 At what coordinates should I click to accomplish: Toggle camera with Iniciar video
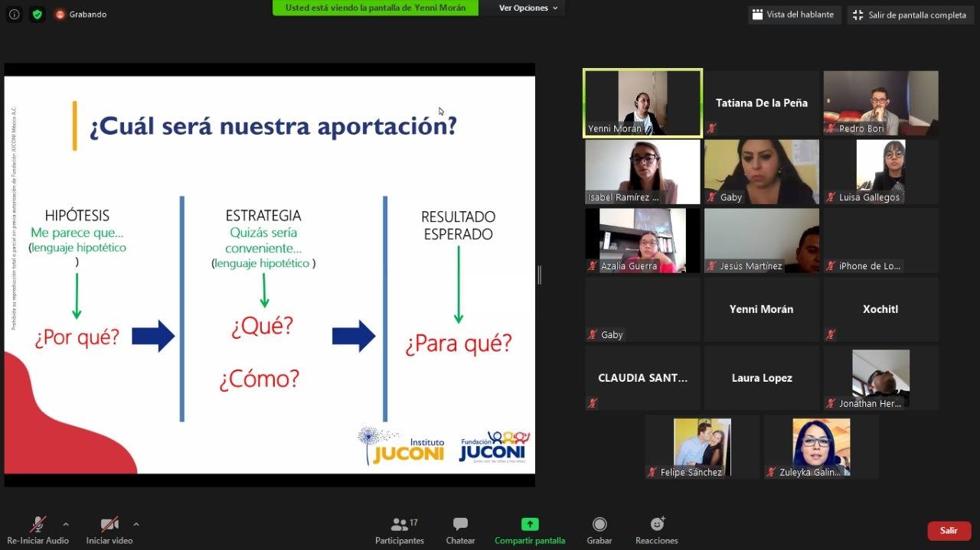tap(109, 531)
